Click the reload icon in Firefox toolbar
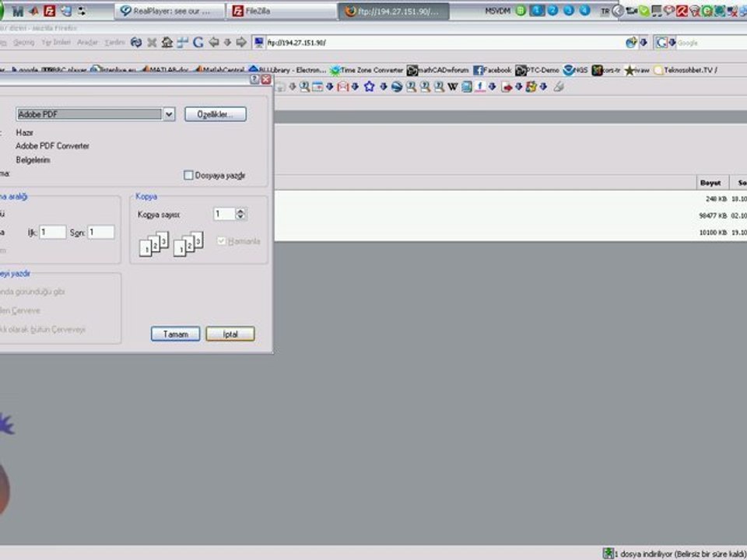 click(136, 43)
